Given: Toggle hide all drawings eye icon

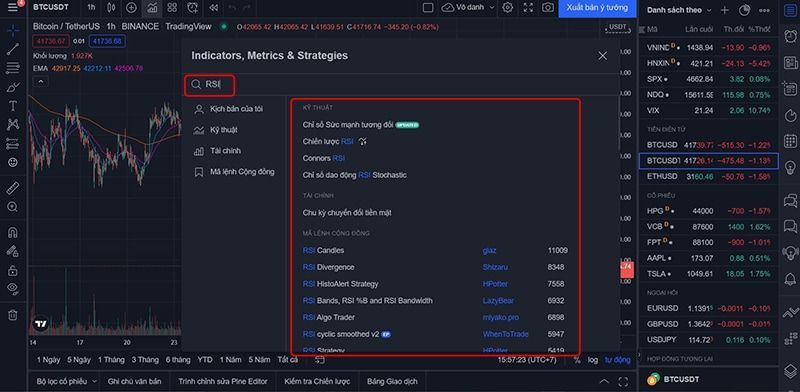Looking at the screenshot, I should 13,289.
